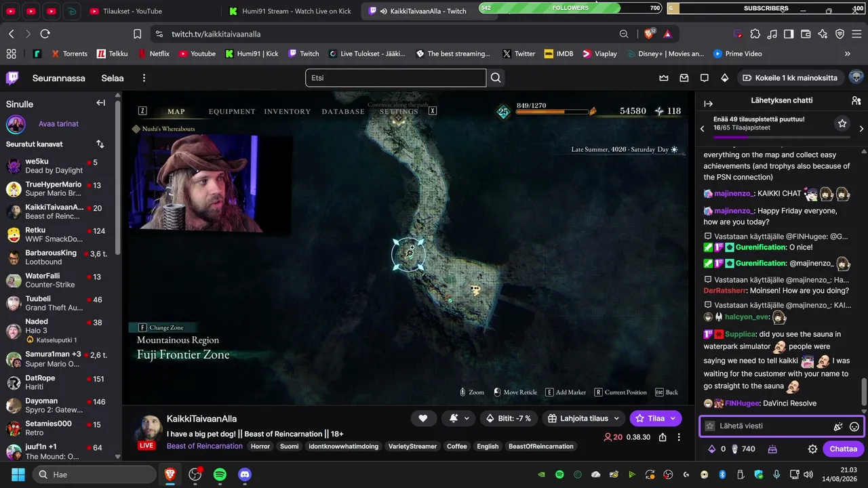Click the zoom-out magnifier in the address bar
The image size is (868, 488).
tap(624, 34)
